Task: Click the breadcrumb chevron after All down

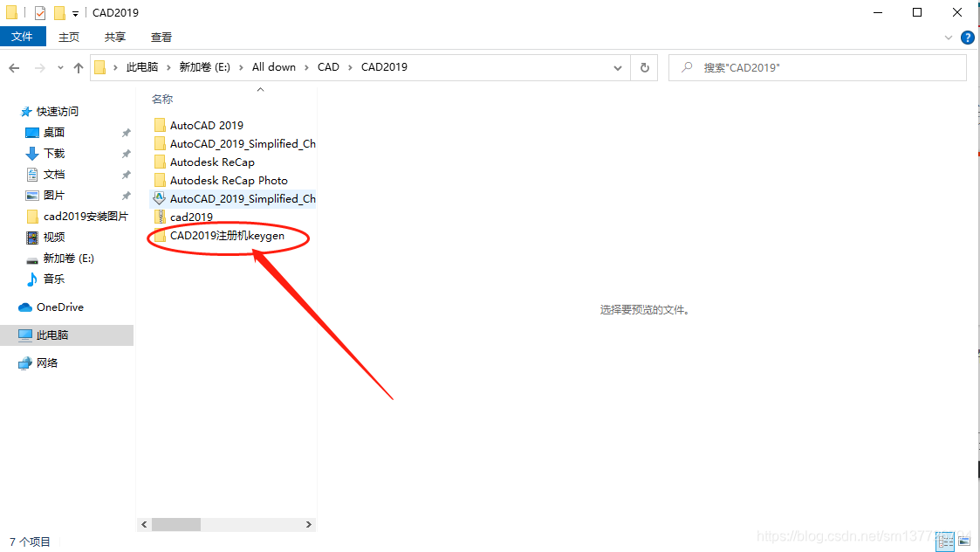Action: pos(306,67)
